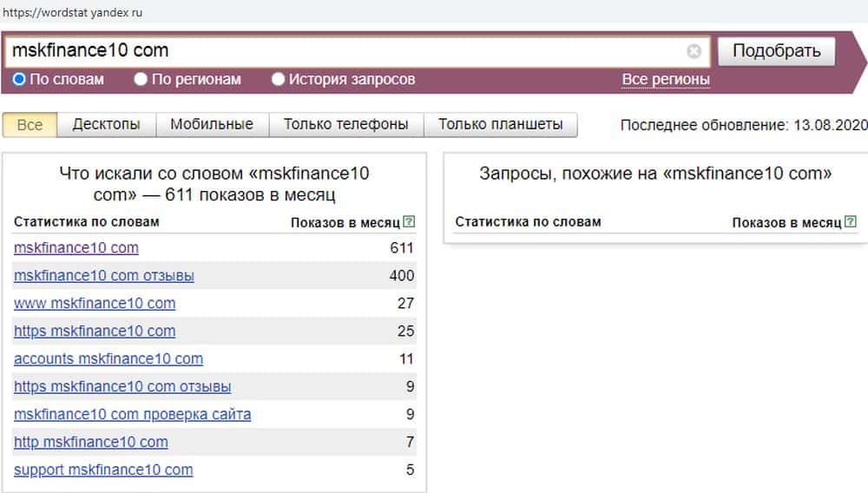
Task: Switch to the "Только планшеты" tab
Action: (500, 124)
